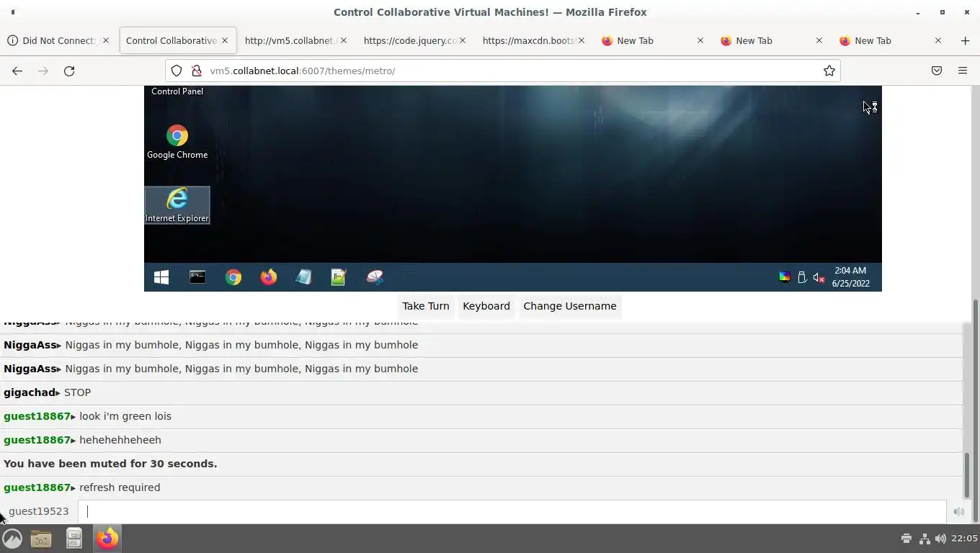
Task: Bookmark this page with the star
Action: point(829,71)
